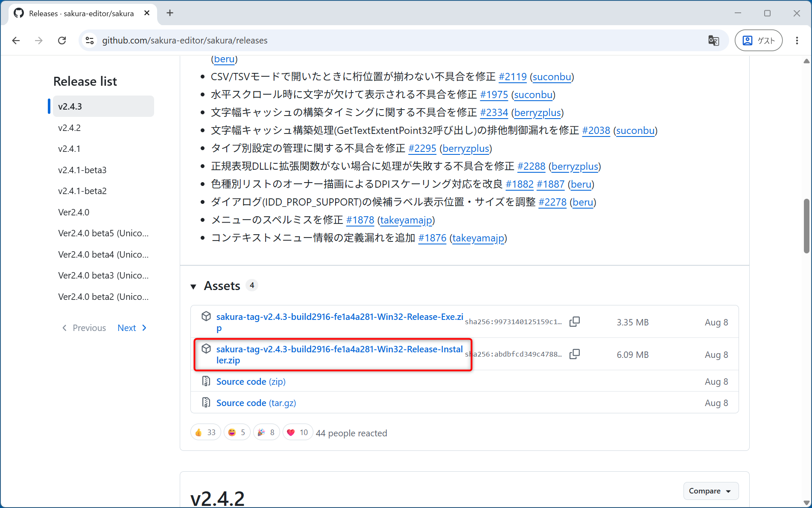Toggle the party popper reaction with 8
Image resolution: width=812 pixels, height=508 pixels.
[266, 432]
